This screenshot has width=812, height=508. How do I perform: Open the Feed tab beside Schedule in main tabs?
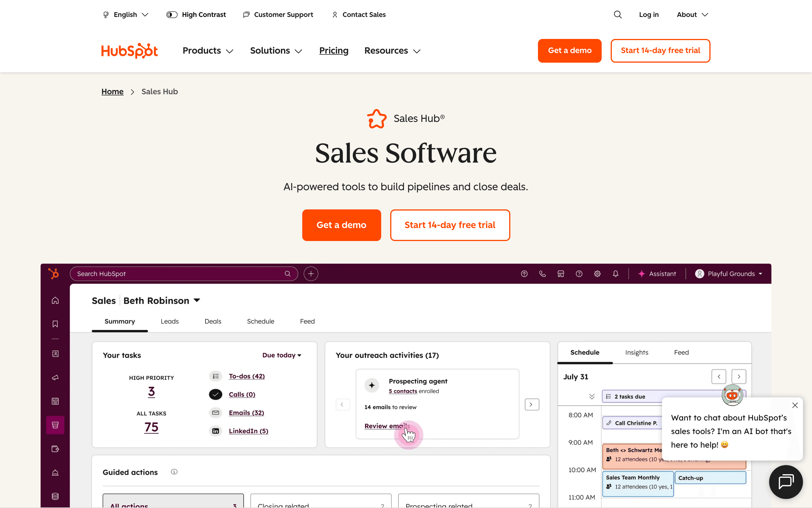[307, 321]
